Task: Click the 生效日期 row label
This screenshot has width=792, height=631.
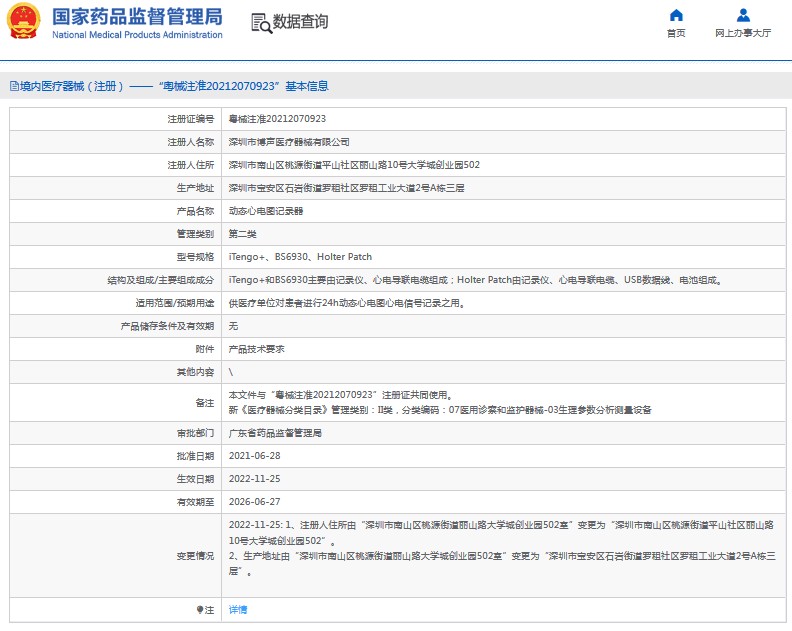Action: (x=195, y=479)
